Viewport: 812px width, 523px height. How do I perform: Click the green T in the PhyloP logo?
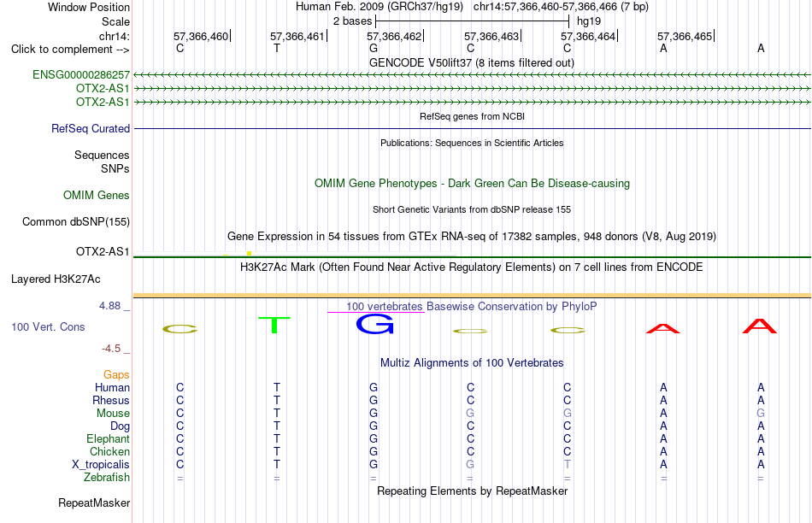(x=274, y=326)
